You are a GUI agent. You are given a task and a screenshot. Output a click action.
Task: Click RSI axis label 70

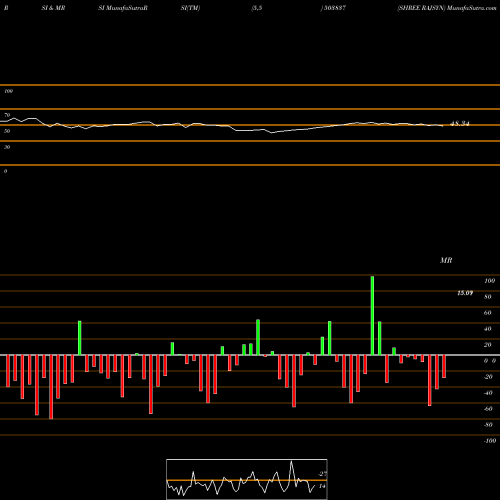[7, 115]
